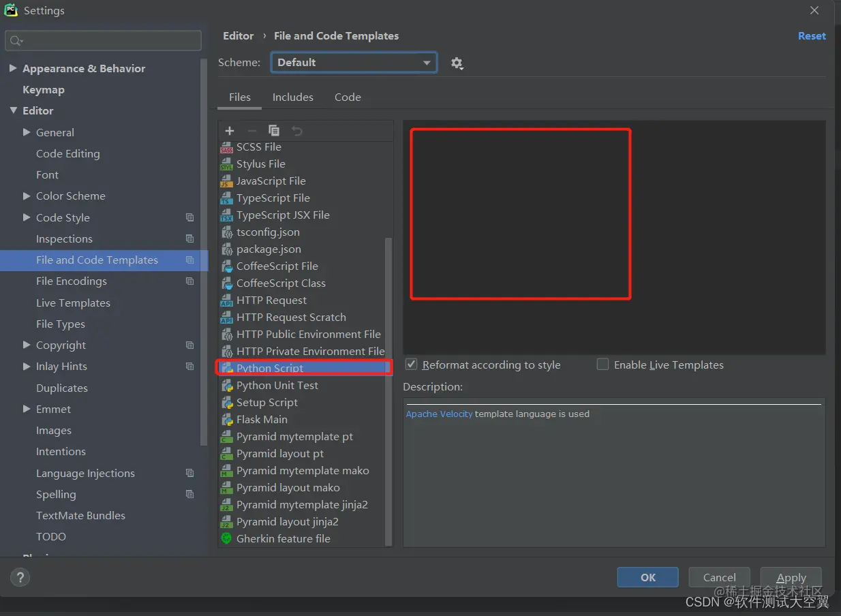Image resolution: width=841 pixels, height=616 pixels.
Task: Click the HTTP Request API icon
Action: pos(226,301)
